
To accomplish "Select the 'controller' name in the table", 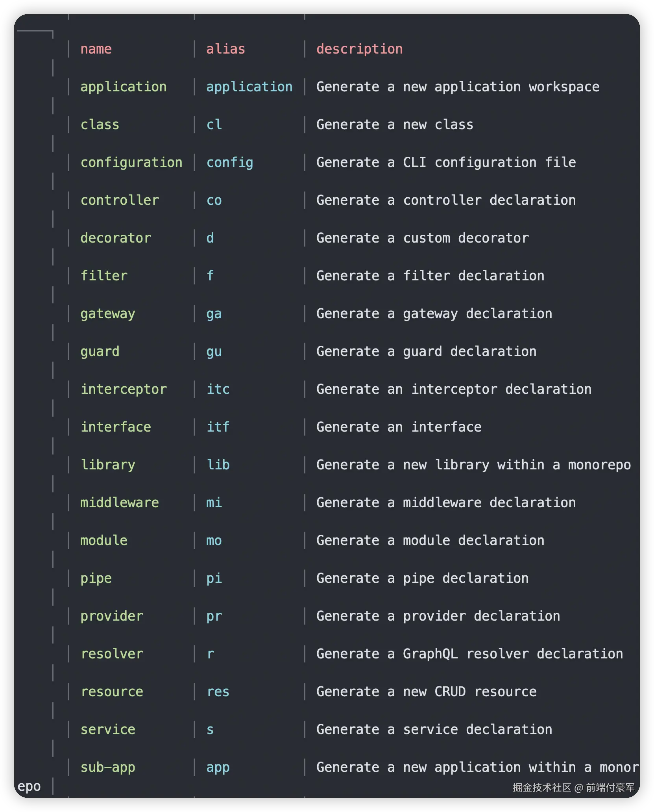I will click(120, 200).
